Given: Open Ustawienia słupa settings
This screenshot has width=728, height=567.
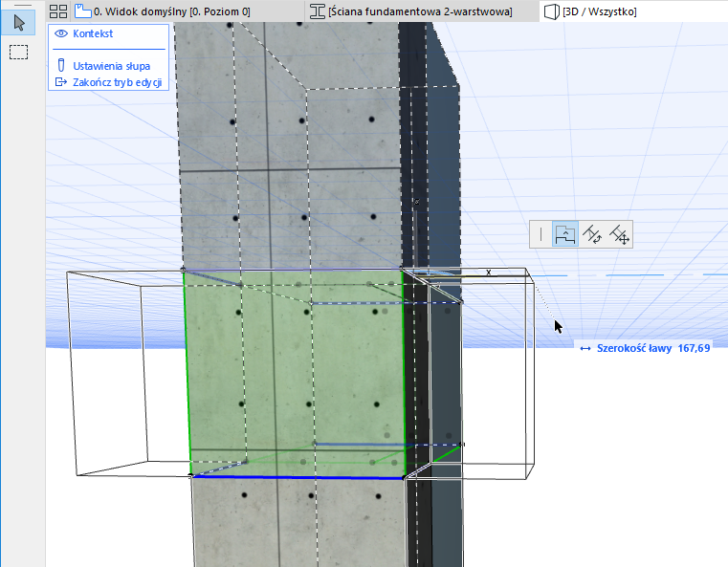Looking at the screenshot, I should point(111,67).
